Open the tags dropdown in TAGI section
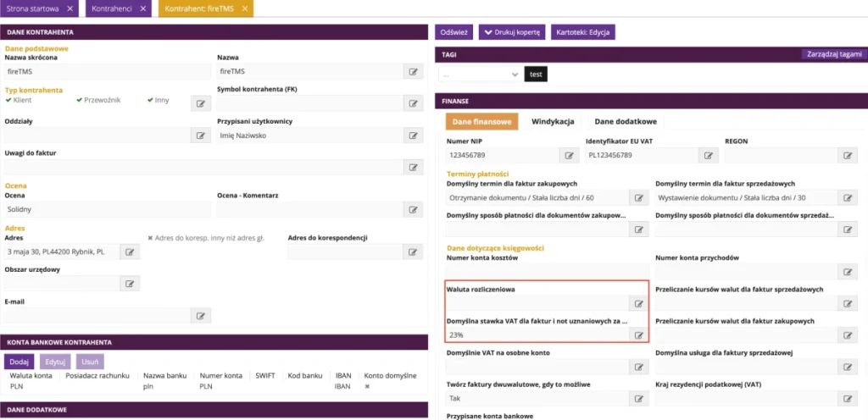The image size is (868, 420). pyautogui.click(x=480, y=74)
